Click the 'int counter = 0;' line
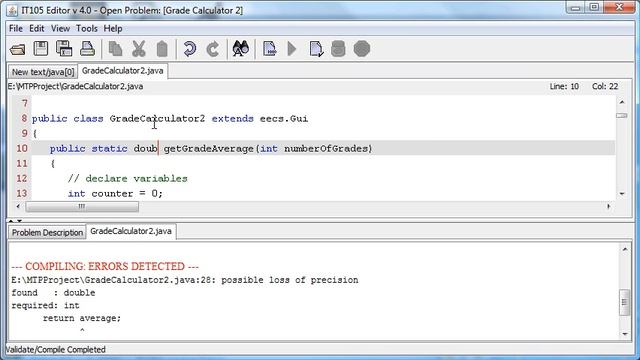640x360 pixels. [x=115, y=193]
